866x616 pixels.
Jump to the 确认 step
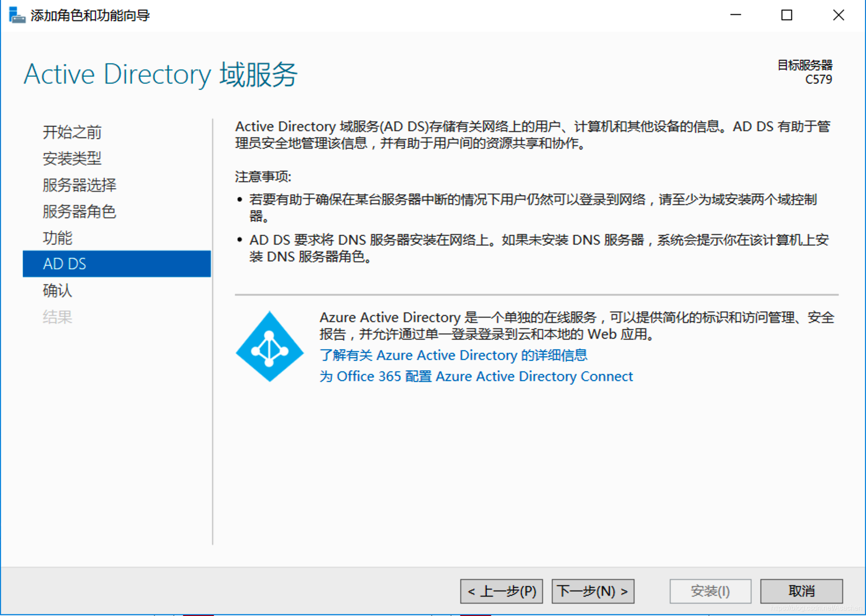58,290
